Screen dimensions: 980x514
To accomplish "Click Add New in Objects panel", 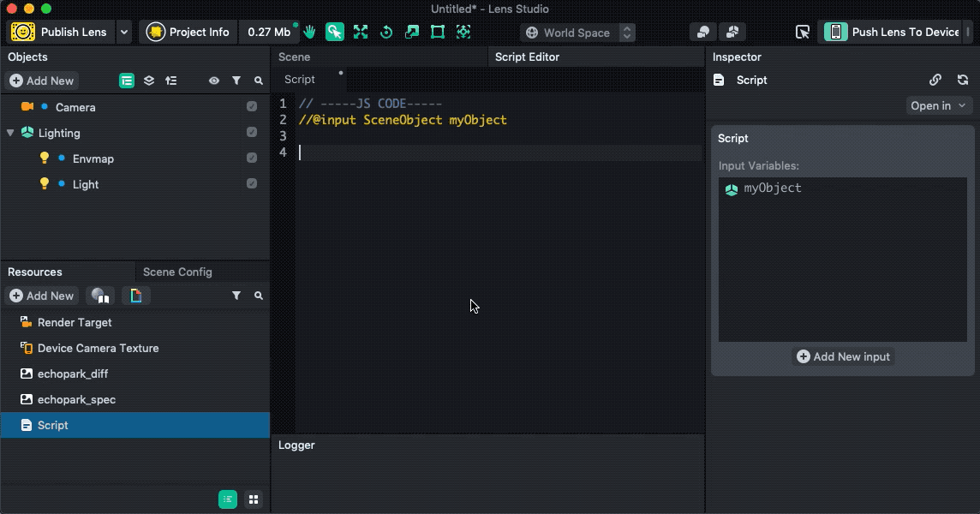I will pos(42,81).
